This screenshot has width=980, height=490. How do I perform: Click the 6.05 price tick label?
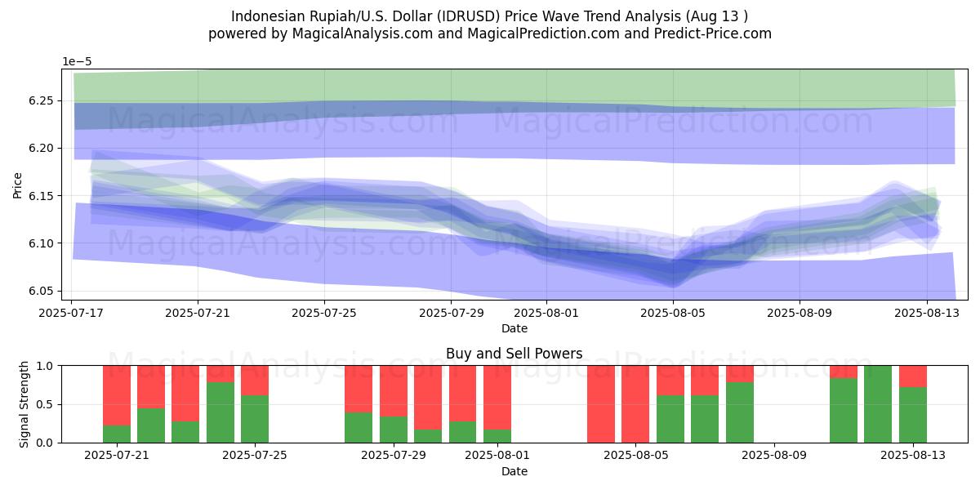coord(42,291)
